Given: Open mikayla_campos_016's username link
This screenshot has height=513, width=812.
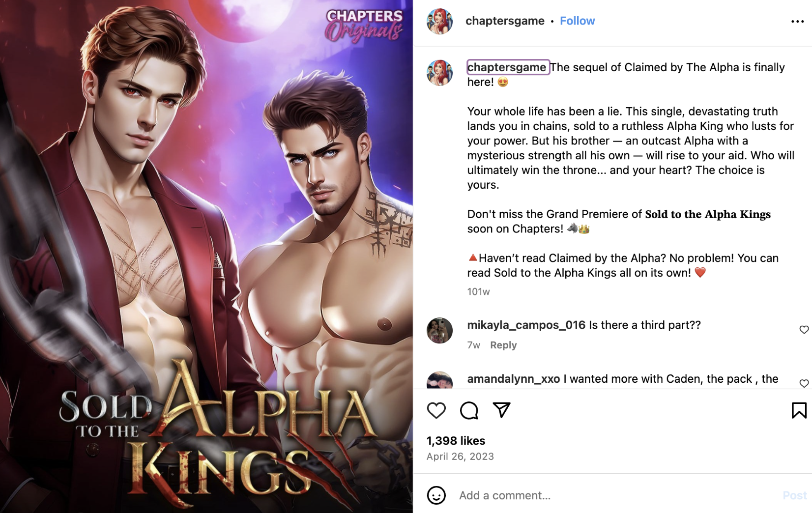Looking at the screenshot, I should coord(526,325).
